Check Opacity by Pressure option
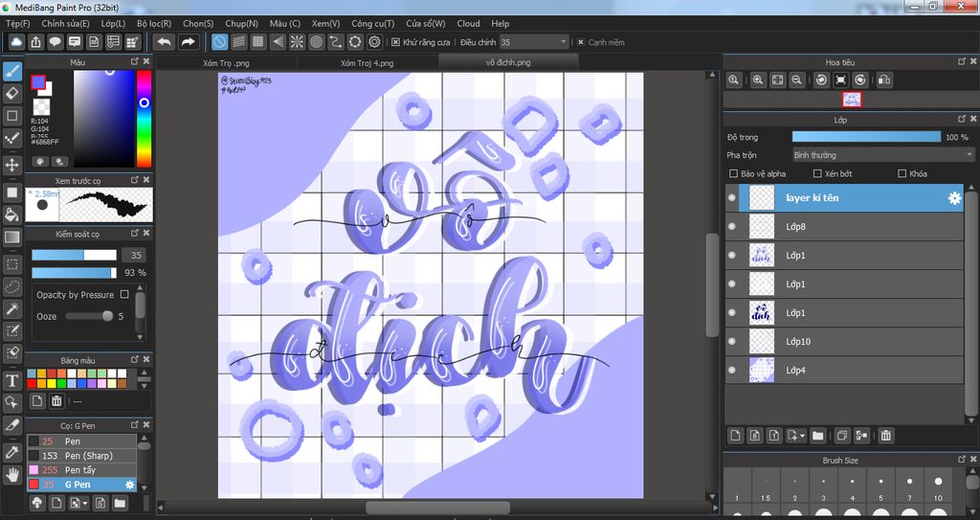 coord(124,294)
